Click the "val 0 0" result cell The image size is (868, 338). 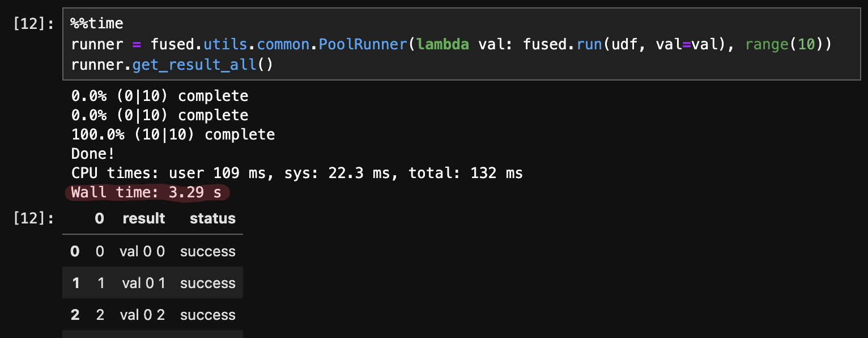pos(142,252)
